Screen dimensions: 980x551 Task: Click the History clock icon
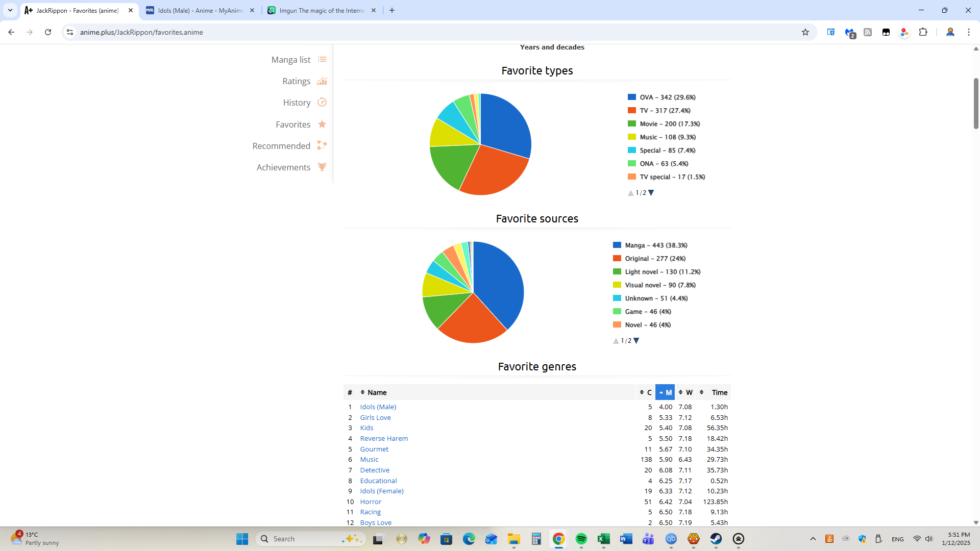[x=322, y=103]
